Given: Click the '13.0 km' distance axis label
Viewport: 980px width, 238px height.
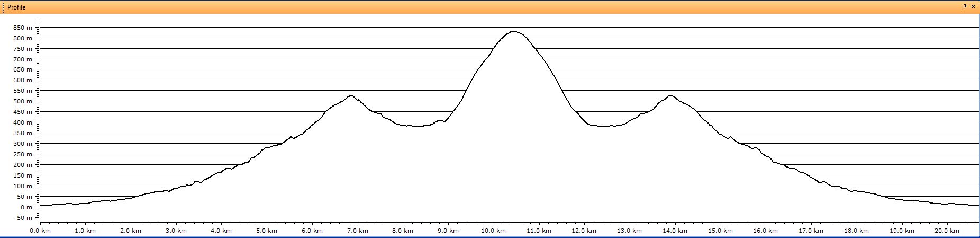Looking at the screenshot, I should point(630,231).
